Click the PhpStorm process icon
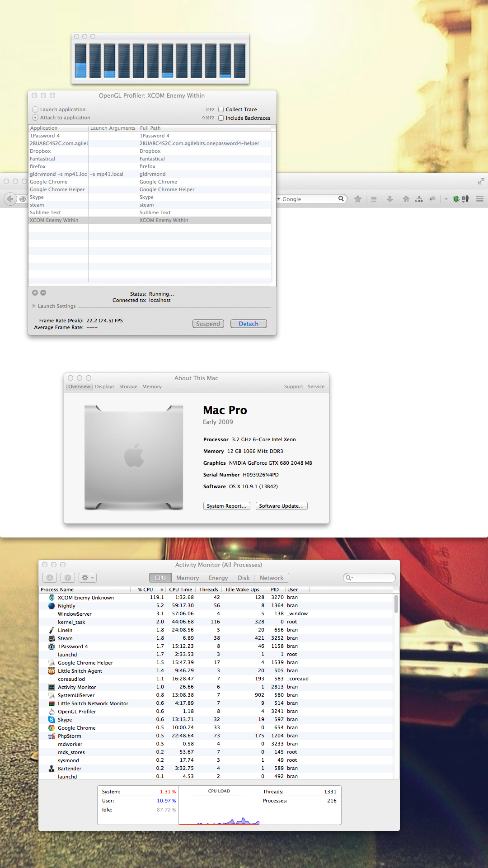488x868 pixels. (52, 736)
